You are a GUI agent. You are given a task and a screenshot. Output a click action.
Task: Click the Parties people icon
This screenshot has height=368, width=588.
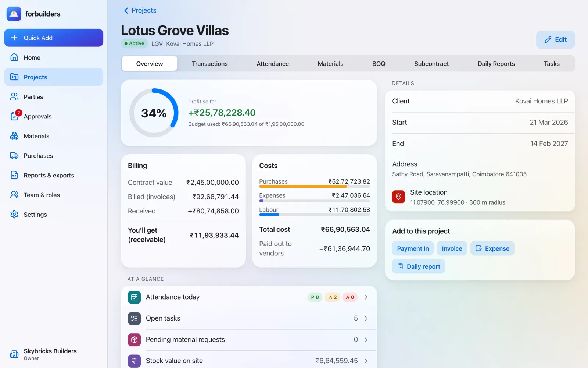14,97
